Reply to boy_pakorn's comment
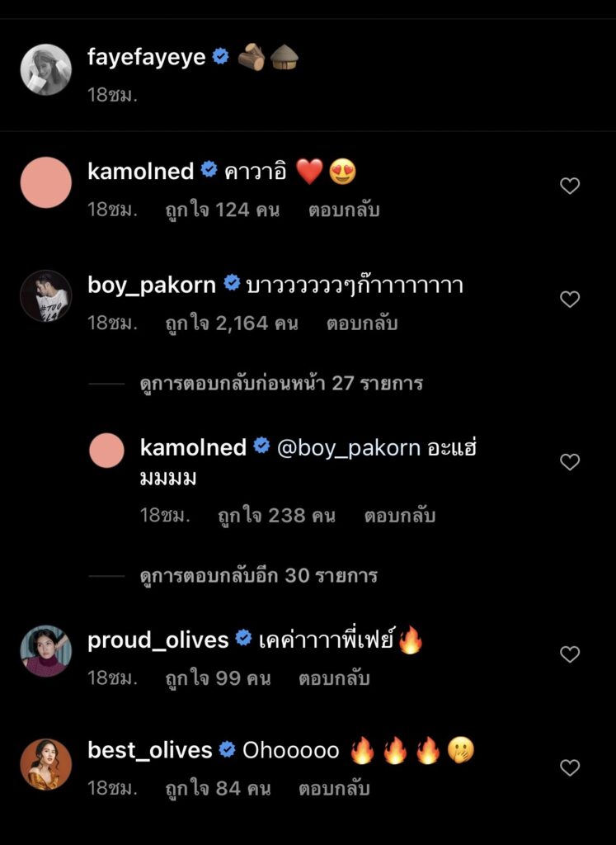This screenshot has height=845, width=616. [x=362, y=323]
